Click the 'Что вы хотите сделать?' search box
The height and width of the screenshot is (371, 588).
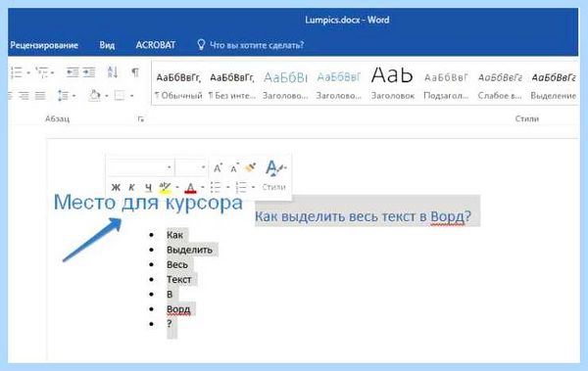point(257,45)
